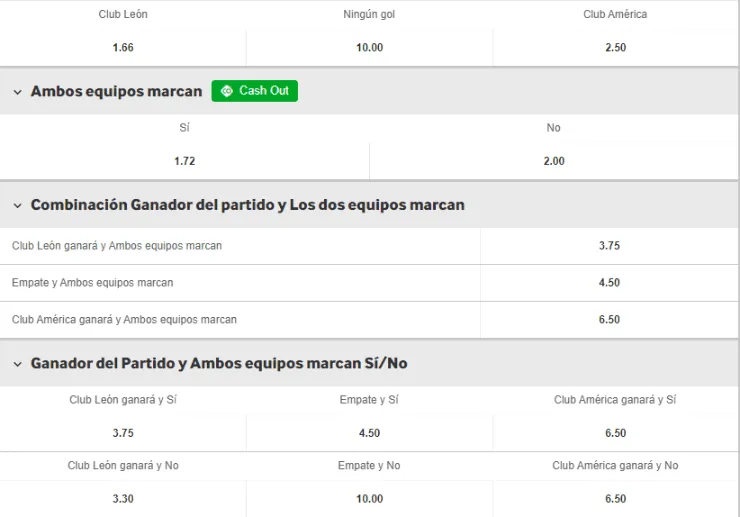Pick 4.50 in the Combinación section
Image resolution: width=740 pixels, height=517 pixels.
609,283
